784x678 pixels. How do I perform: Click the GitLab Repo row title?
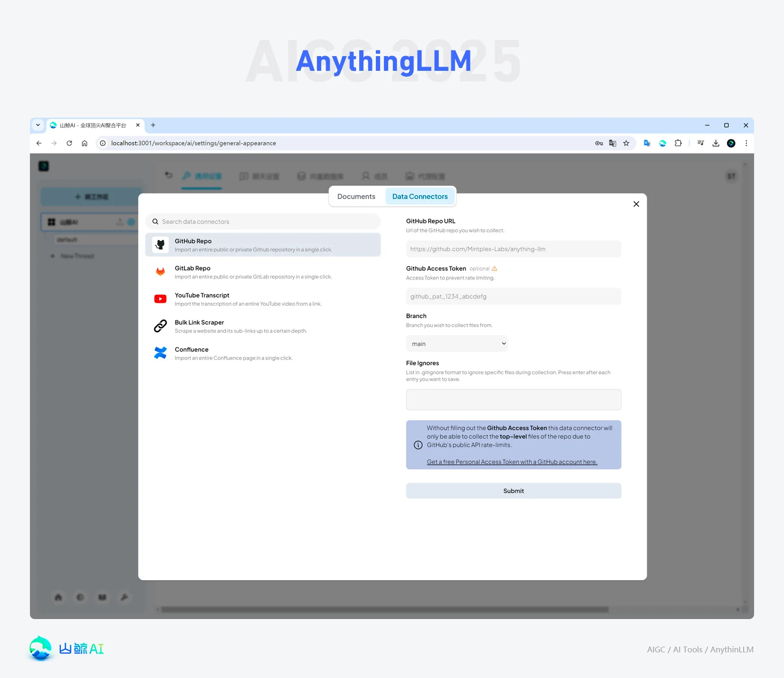coord(192,268)
